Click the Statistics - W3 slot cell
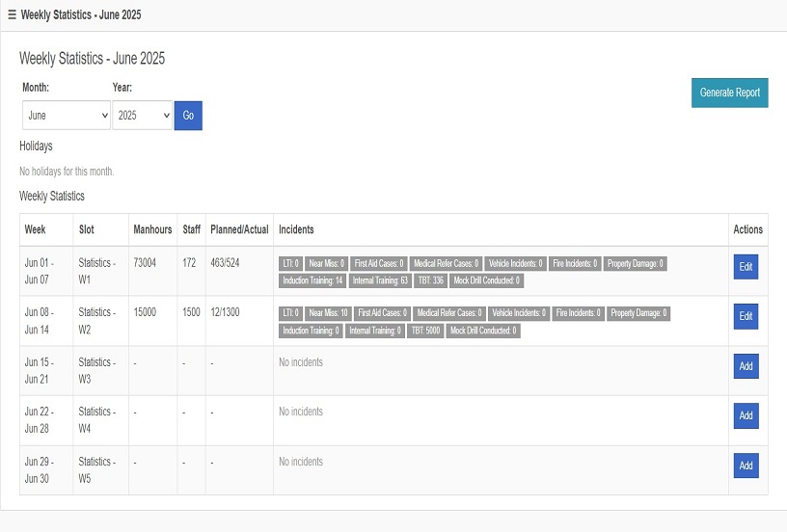The height and width of the screenshot is (532, 787). 96,370
